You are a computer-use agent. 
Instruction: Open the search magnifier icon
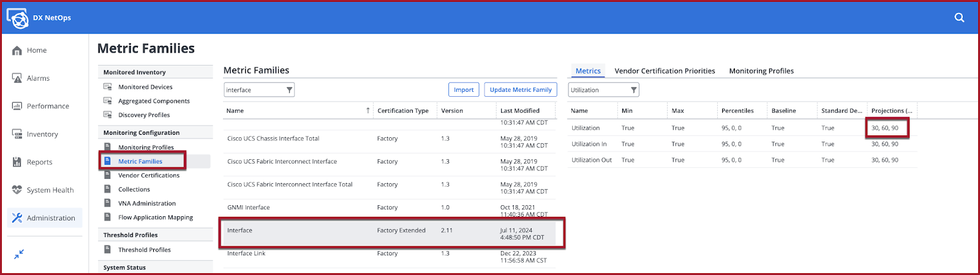tap(959, 18)
